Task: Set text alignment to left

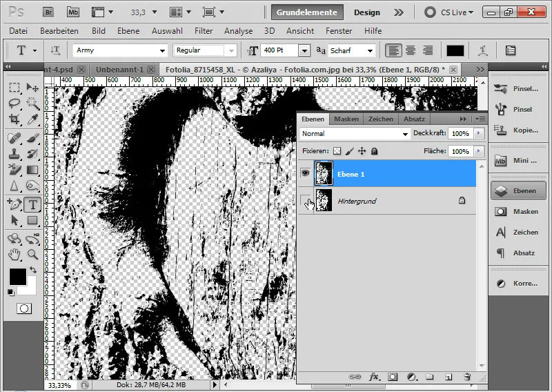Action: coord(393,50)
